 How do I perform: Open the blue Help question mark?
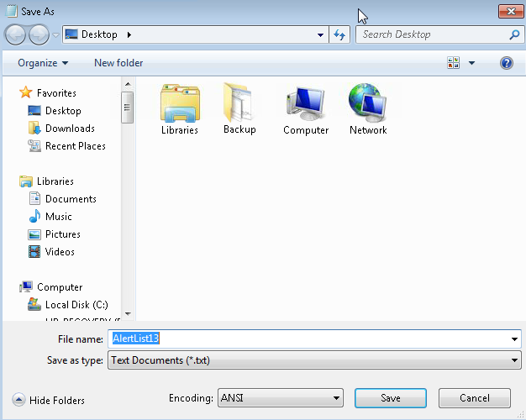tap(506, 63)
